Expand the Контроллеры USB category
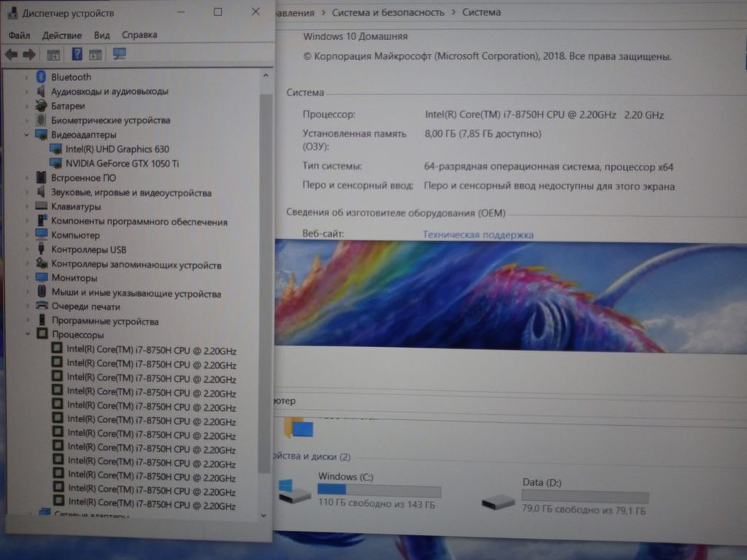The height and width of the screenshot is (560, 747). click(27, 249)
